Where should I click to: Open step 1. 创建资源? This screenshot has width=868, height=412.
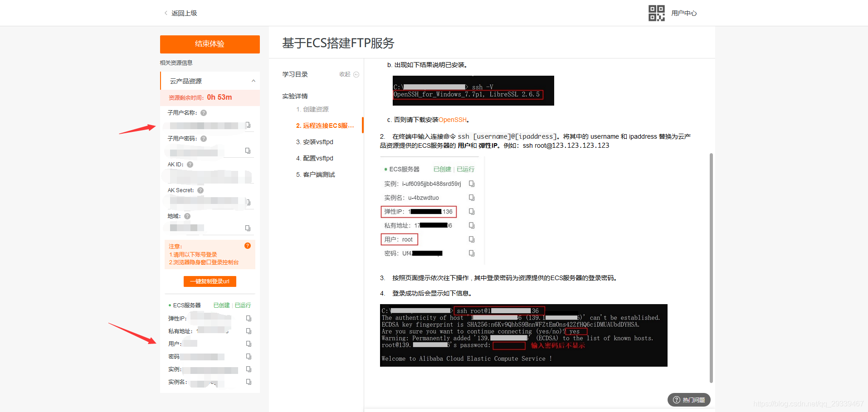point(312,109)
